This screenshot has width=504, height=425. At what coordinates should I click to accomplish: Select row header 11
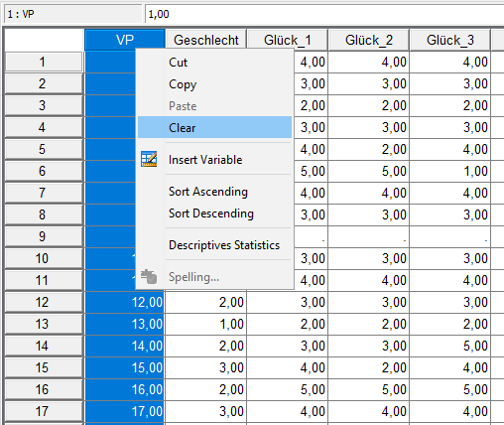coord(44,280)
